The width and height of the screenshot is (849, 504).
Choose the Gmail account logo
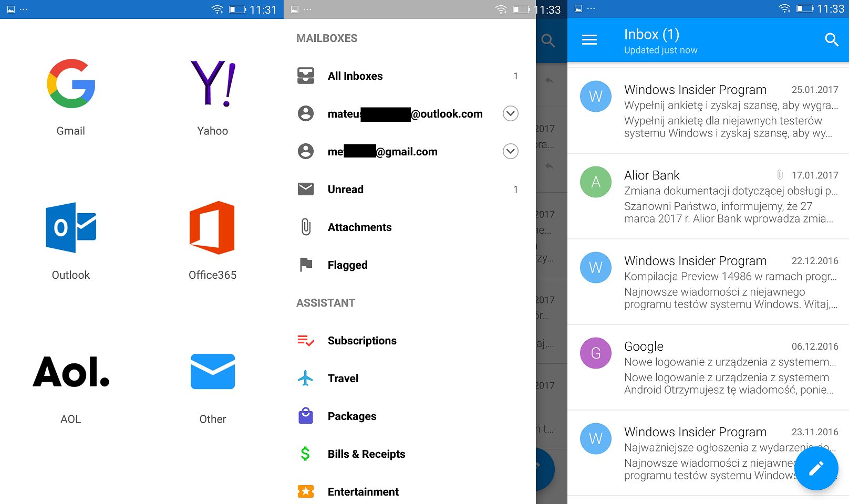coord(71,83)
